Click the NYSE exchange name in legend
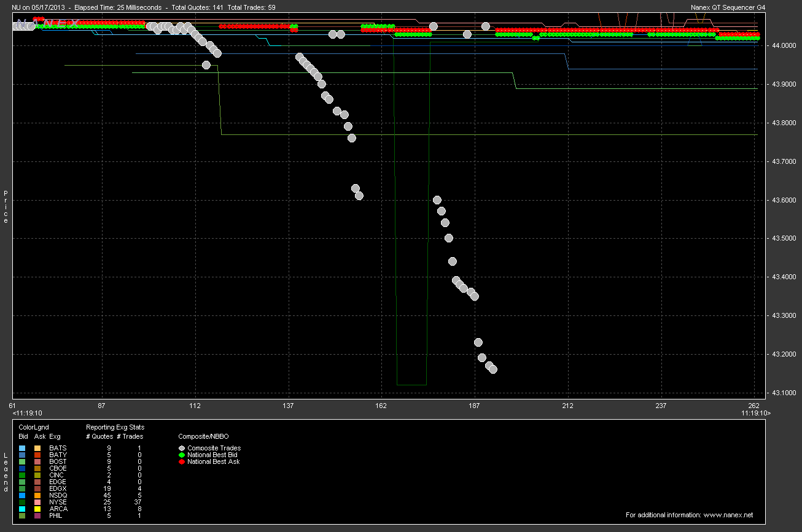Viewport: 802px width, 532px height. tap(58, 503)
